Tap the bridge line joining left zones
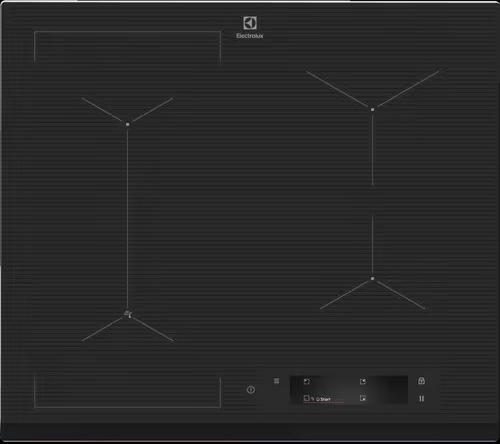 tap(127, 218)
